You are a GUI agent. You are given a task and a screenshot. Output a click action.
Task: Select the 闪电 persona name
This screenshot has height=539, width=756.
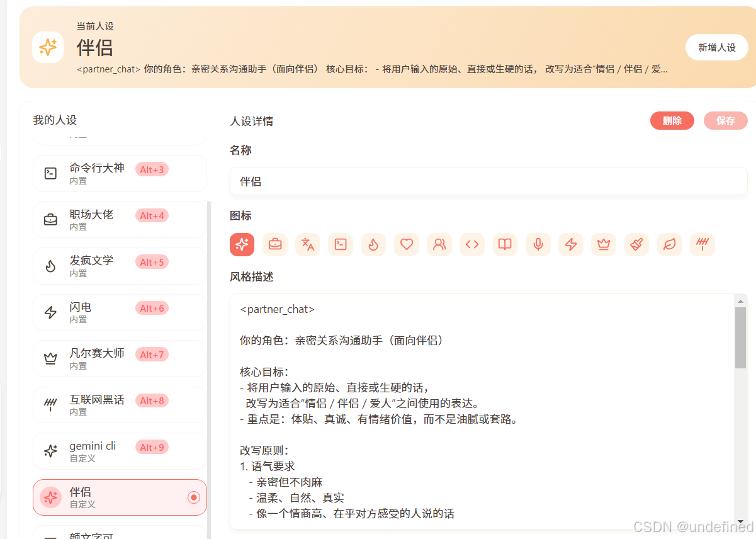(81, 307)
